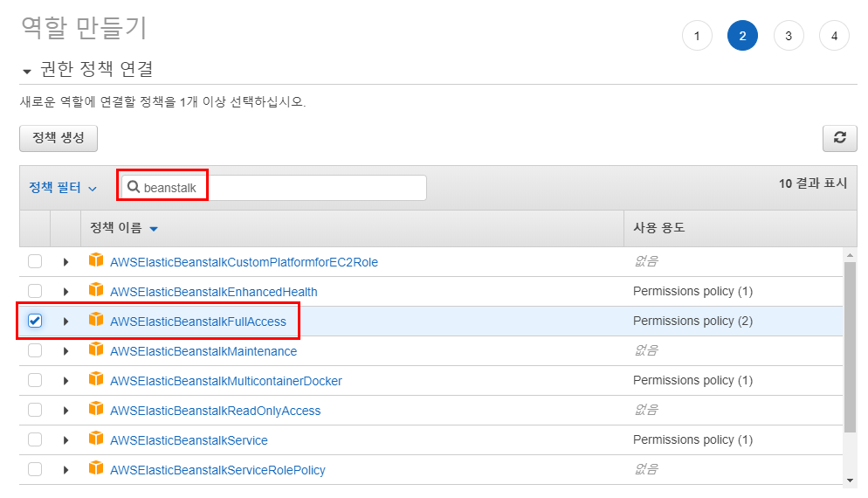868x498 pixels.
Task: Click 없음 in the ReadOnlyAccess row
Action: (x=646, y=410)
